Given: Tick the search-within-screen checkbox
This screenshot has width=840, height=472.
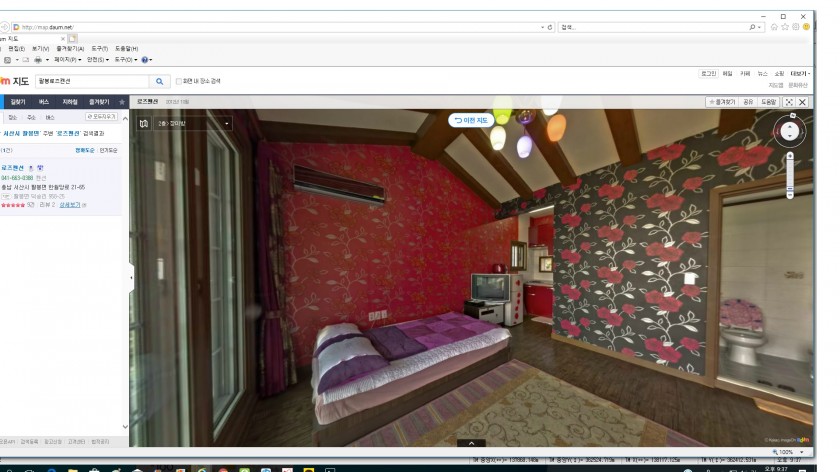Looking at the screenshot, I should point(179,81).
